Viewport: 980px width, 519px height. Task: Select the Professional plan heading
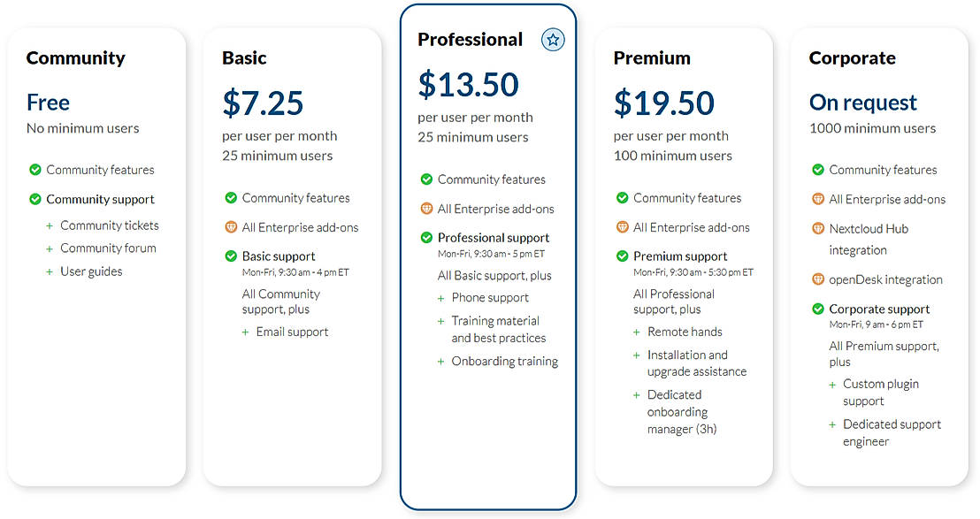(470, 40)
